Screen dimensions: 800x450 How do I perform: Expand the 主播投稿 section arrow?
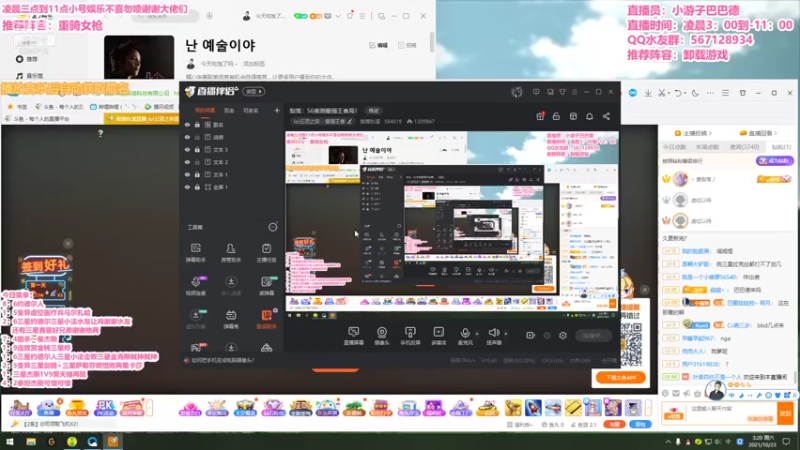click(710, 133)
